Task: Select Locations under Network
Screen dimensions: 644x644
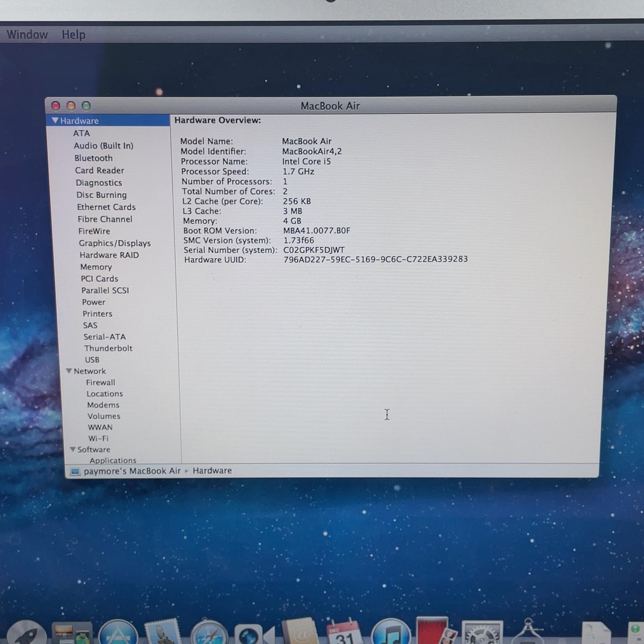Action: pyautogui.click(x=105, y=393)
